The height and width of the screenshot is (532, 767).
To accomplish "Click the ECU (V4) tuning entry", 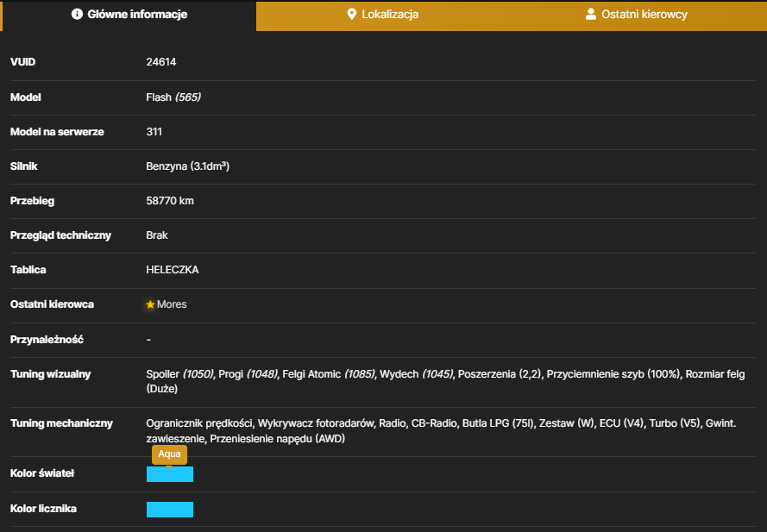I will coord(621,423).
